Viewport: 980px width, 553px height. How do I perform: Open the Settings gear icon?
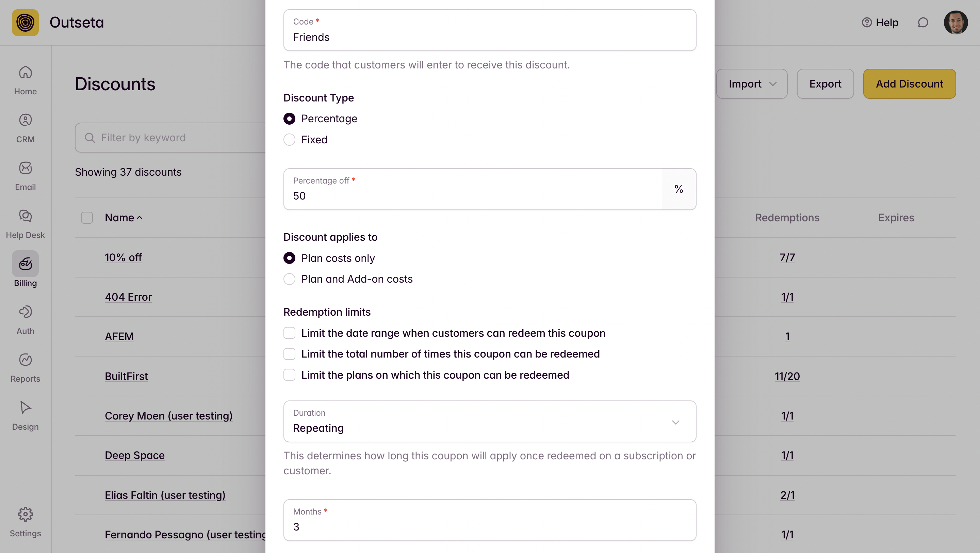click(x=25, y=515)
